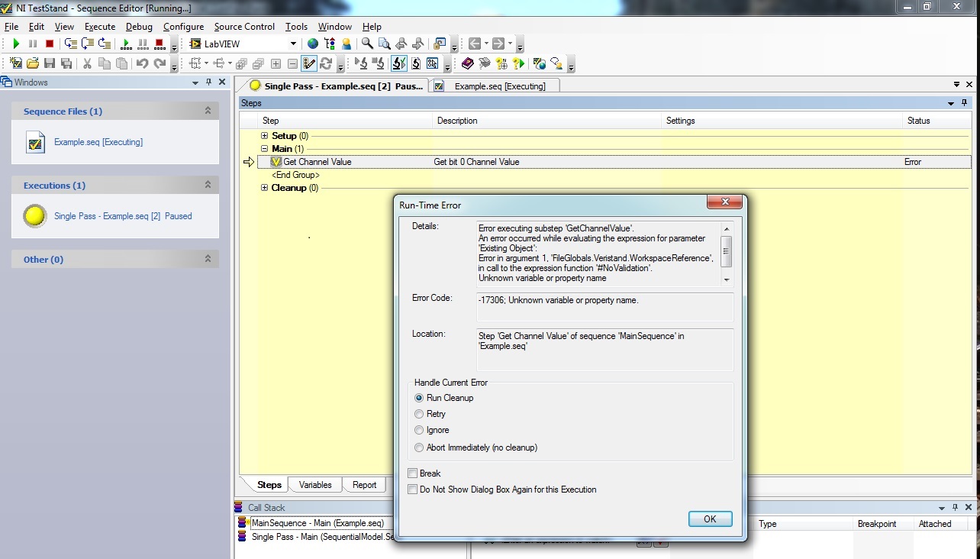Collapse the Sequence Files section

pos(208,111)
